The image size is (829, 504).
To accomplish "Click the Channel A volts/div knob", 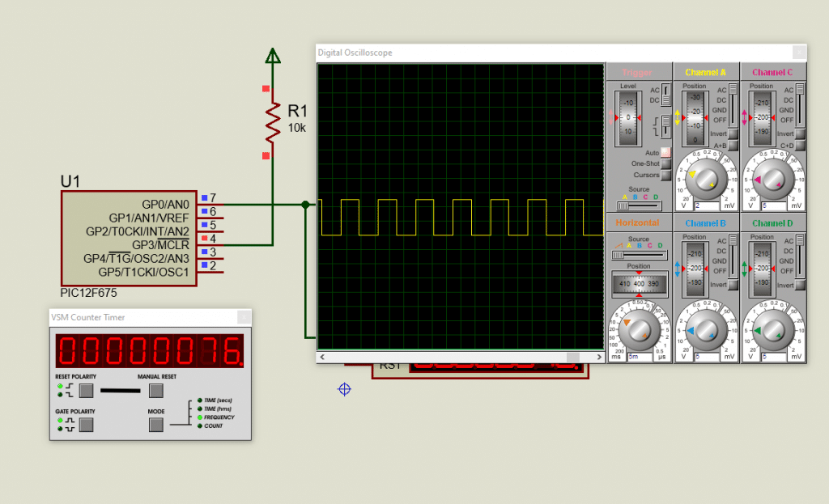I will point(705,180).
